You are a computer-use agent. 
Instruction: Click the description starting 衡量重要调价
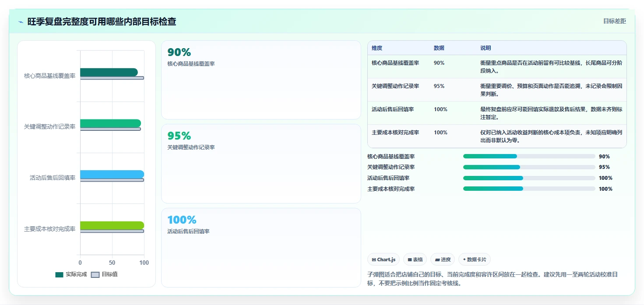(x=551, y=90)
